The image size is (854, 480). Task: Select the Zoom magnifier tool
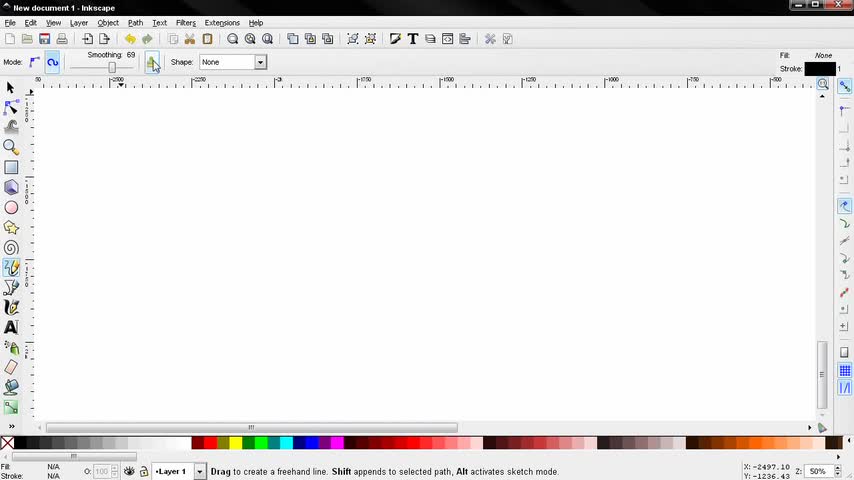[x=11, y=147]
